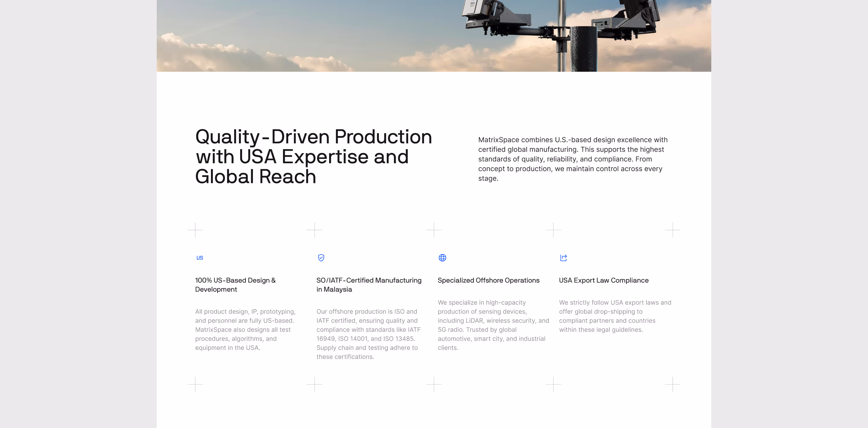Click the 'Our offshore production is ISO' description
Screen dimensions: 868x428
(x=368, y=334)
